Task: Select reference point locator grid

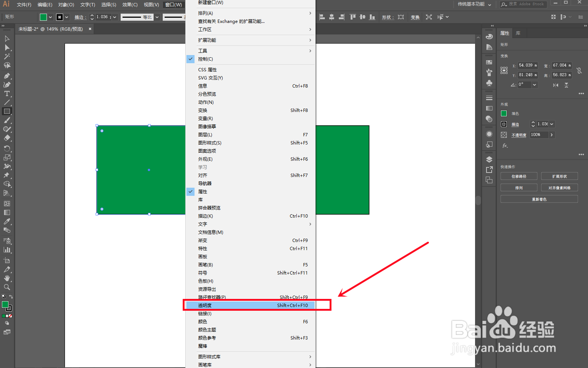Action: coord(504,70)
